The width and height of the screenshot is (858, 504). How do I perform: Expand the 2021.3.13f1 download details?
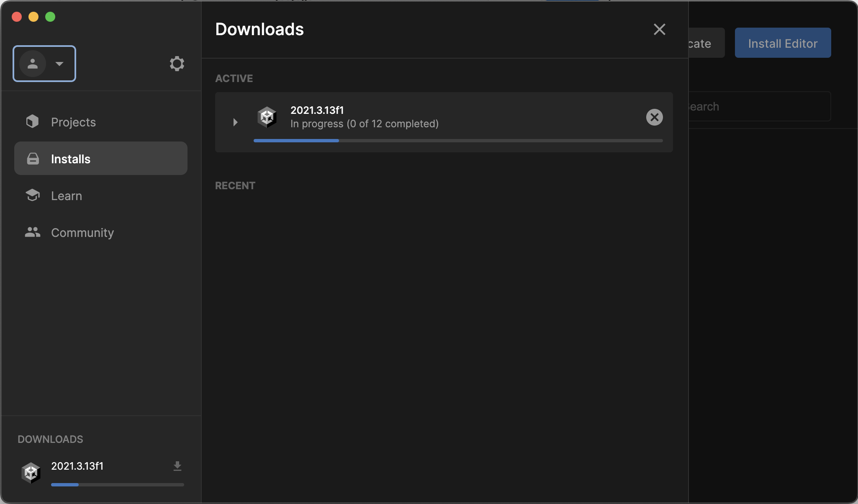235,122
